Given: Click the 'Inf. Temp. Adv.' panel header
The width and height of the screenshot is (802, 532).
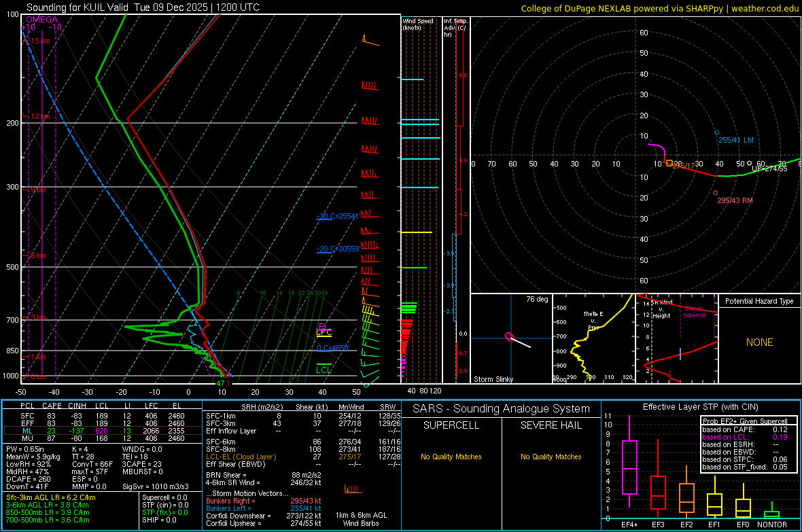Looking at the screenshot, I should point(455,28).
